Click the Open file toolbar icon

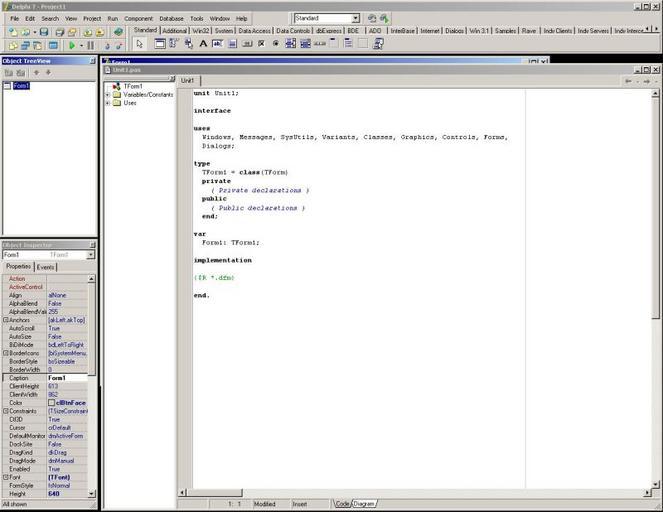[26, 32]
